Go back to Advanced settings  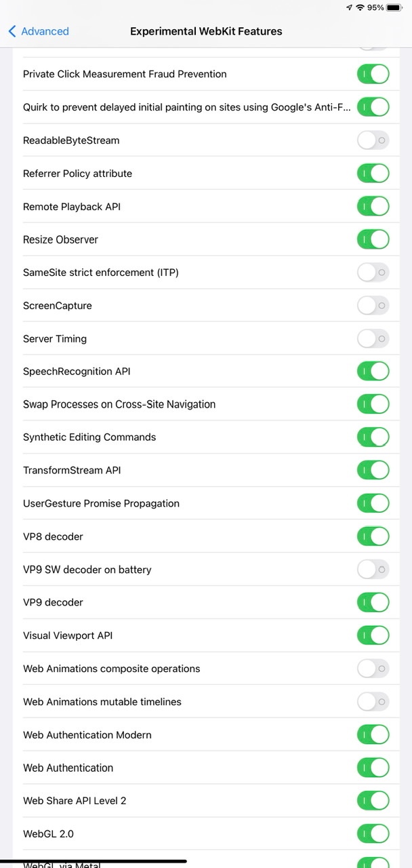pyautogui.click(x=39, y=31)
